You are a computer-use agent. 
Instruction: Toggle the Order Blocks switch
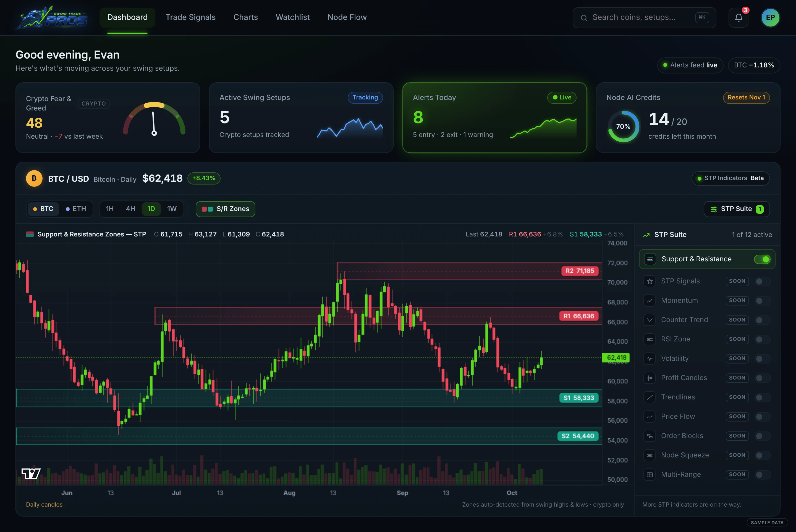click(762, 436)
